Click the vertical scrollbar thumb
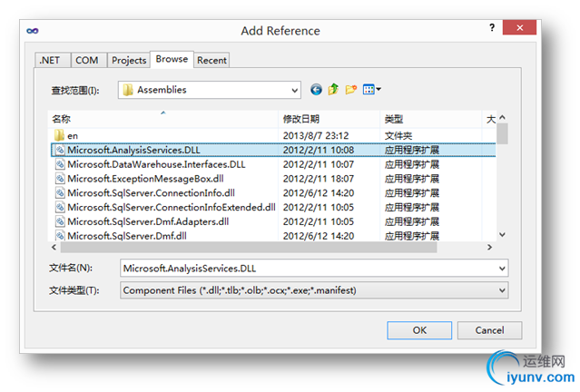The image size is (580, 392). 502,133
